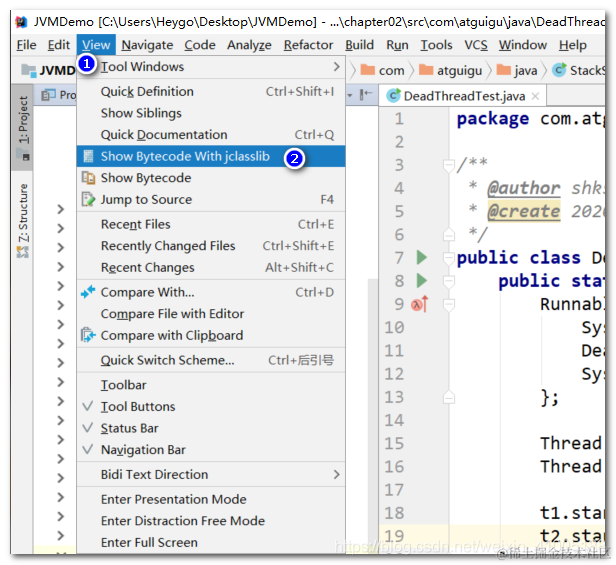The height and width of the screenshot is (565, 616).
Task: Switch to DeadThreadTest.java editor tab
Action: [x=462, y=96]
